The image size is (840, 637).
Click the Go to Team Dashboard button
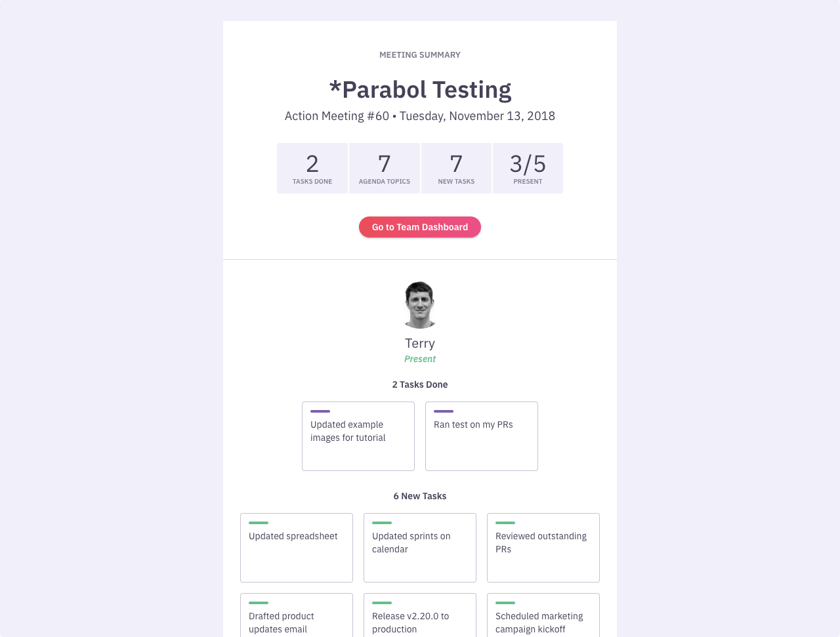coord(420,227)
